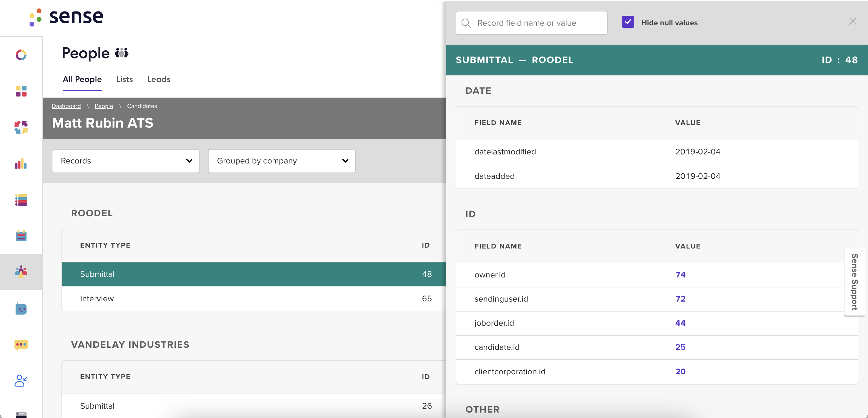
Task: Click the VANDELAY INDUSTRIES group heading
Action: click(x=130, y=344)
